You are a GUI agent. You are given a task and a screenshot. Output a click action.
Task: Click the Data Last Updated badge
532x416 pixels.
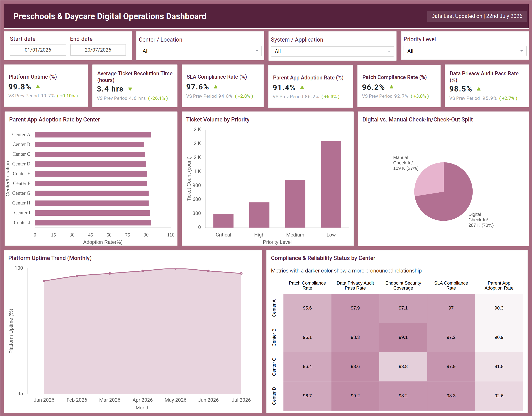pos(477,16)
